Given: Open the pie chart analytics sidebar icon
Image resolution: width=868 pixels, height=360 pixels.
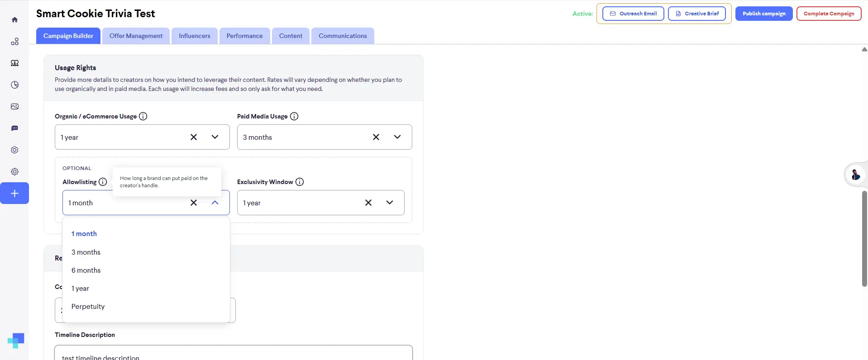Looking at the screenshot, I should (x=14, y=85).
